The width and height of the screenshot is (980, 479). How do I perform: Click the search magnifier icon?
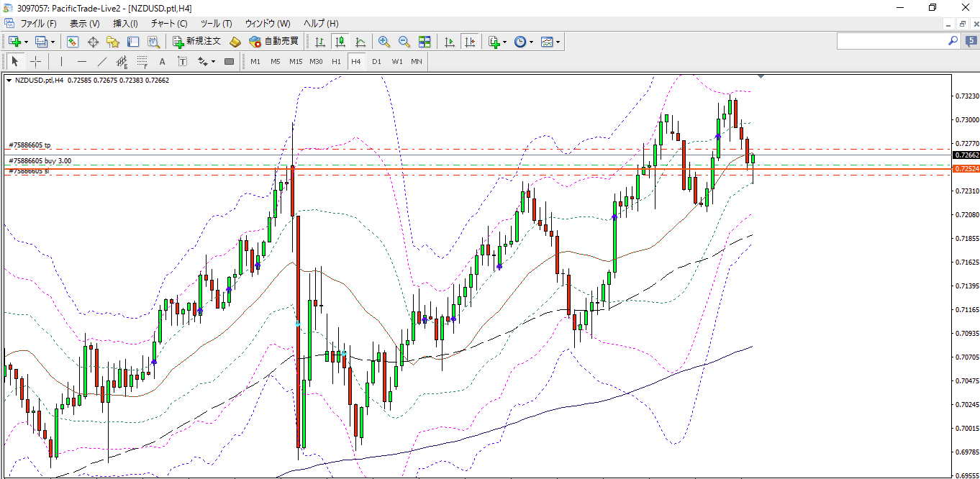point(953,41)
